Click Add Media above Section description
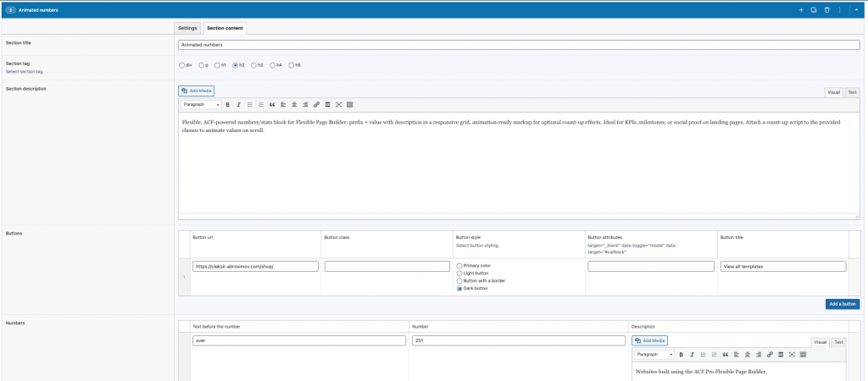The width and height of the screenshot is (868, 381). (x=196, y=91)
